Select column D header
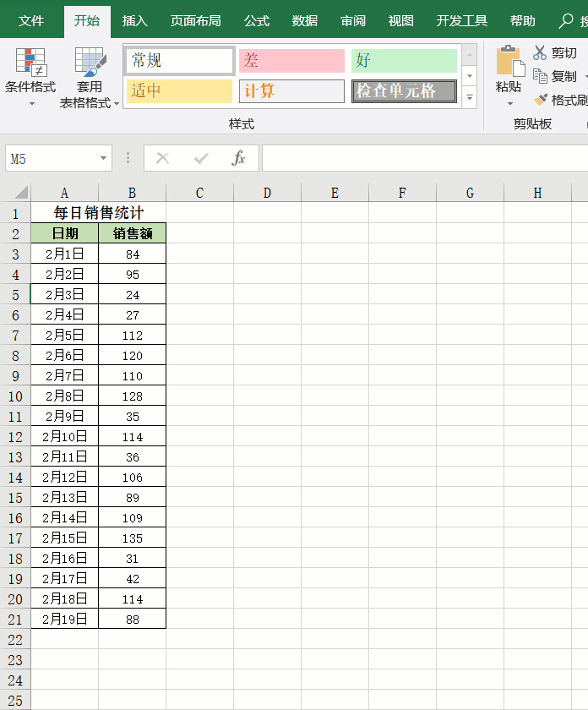Image resolution: width=588 pixels, height=710 pixels. pos(267,193)
